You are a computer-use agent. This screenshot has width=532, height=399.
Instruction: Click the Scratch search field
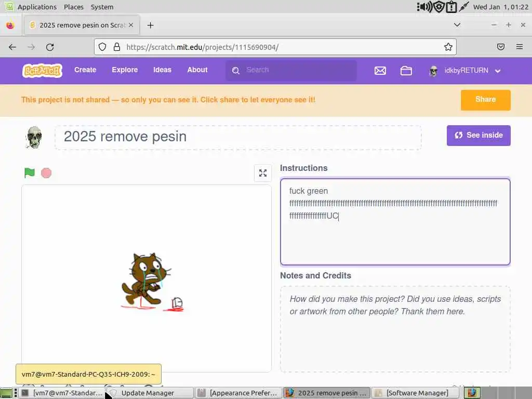coord(291,70)
